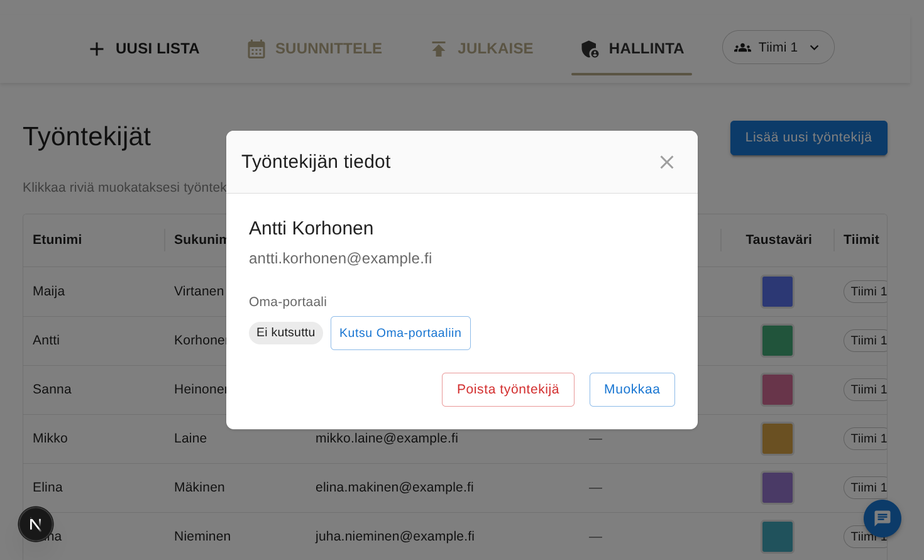Select the HALLINTA tab
The height and width of the screenshot is (560, 924).
pos(632,48)
